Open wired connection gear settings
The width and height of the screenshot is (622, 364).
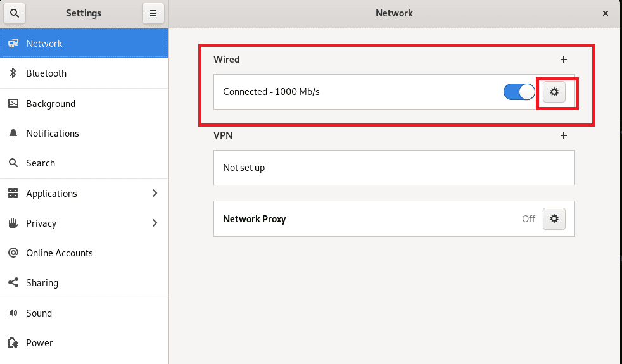(554, 92)
